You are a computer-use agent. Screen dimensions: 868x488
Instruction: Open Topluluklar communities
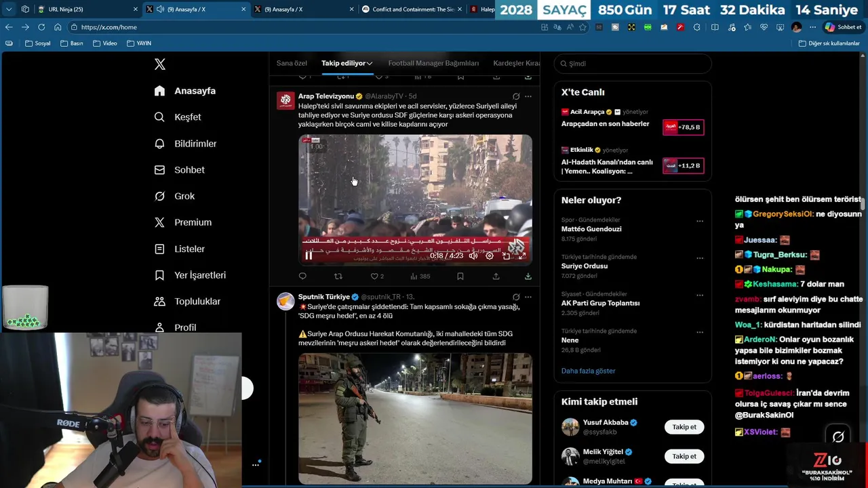(188, 302)
